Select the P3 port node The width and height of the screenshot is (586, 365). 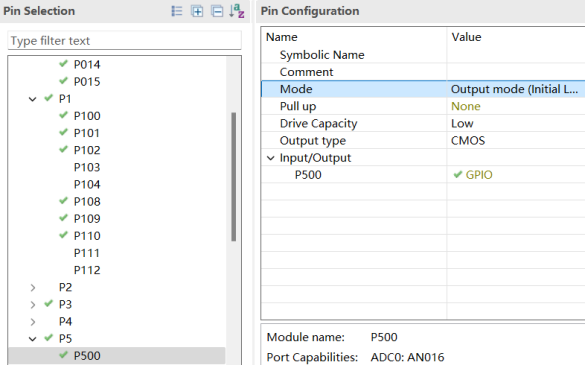click(x=65, y=305)
